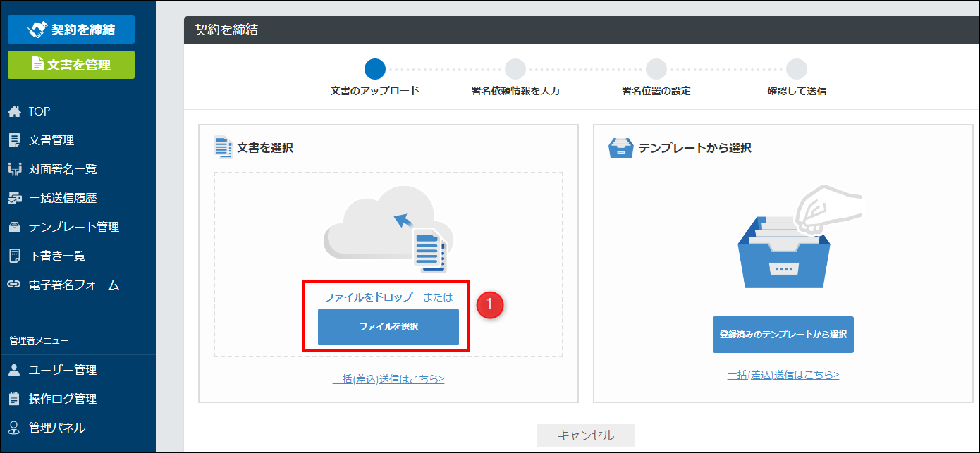
Task: Click the 電子署名フォーム link icon
Action: tap(14, 285)
